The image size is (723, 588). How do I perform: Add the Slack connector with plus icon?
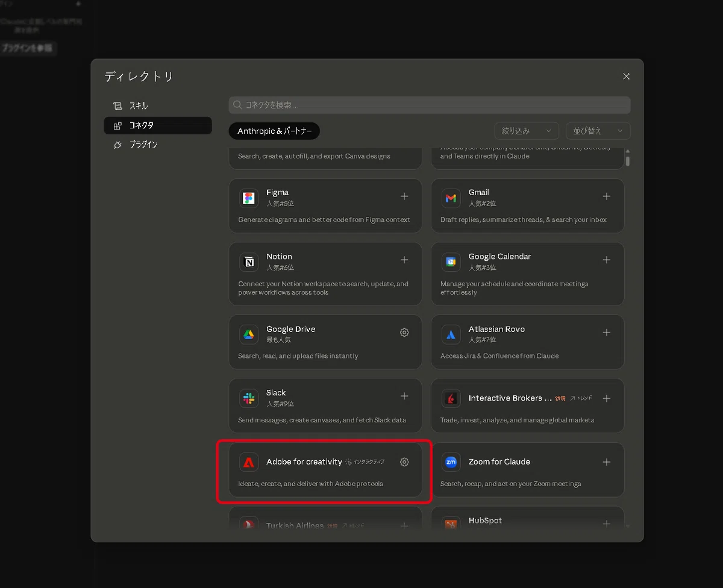point(404,396)
